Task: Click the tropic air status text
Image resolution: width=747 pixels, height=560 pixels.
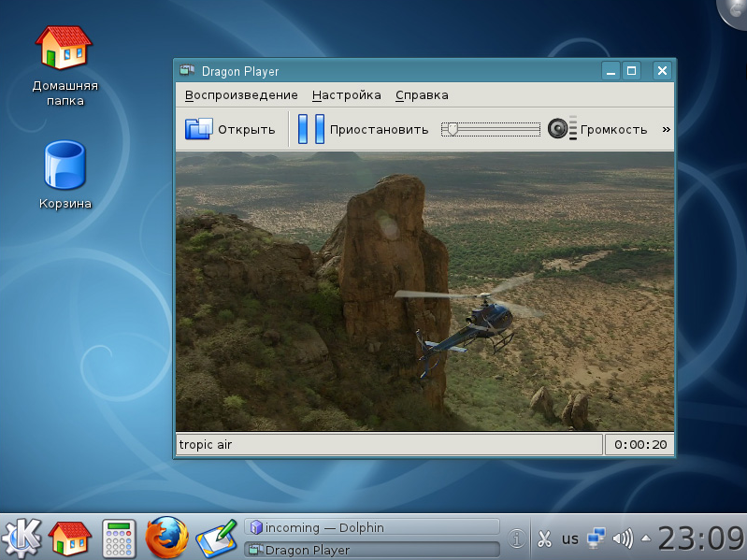Action: 205,444
